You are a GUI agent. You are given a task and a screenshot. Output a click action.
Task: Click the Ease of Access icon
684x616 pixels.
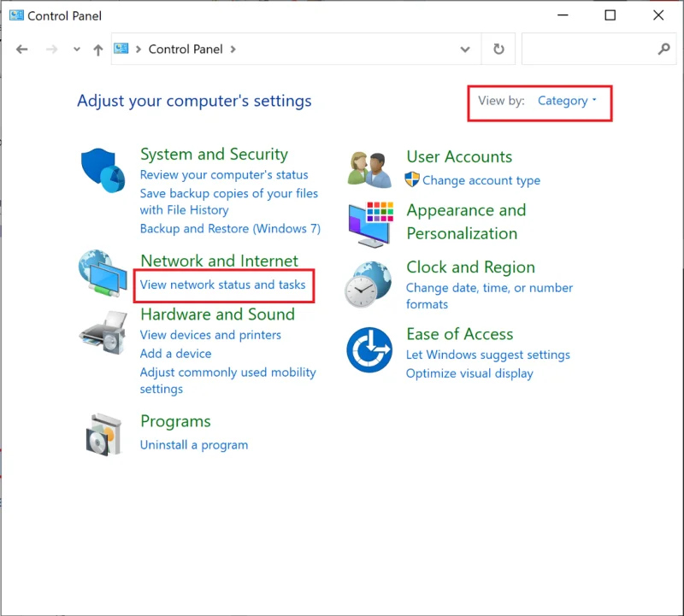369,349
